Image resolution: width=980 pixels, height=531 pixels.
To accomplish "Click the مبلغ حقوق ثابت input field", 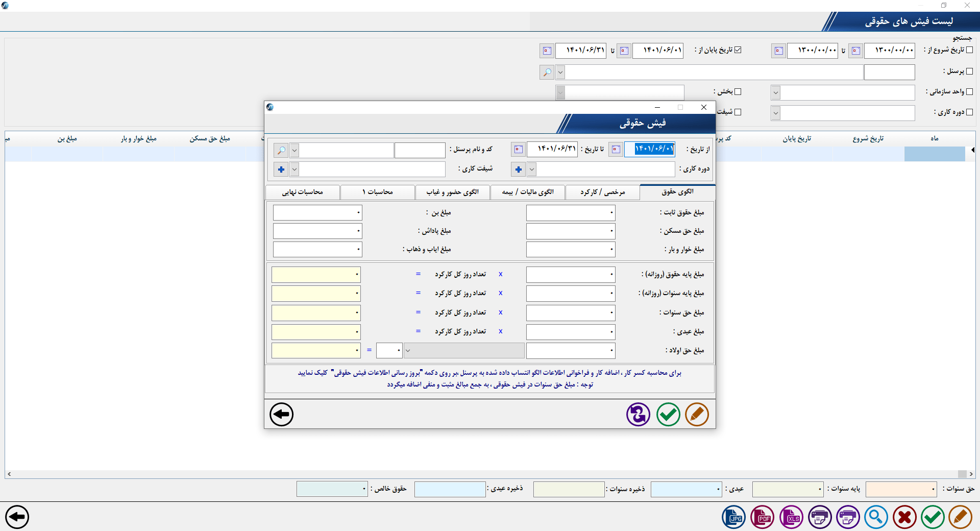I will point(570,213).
